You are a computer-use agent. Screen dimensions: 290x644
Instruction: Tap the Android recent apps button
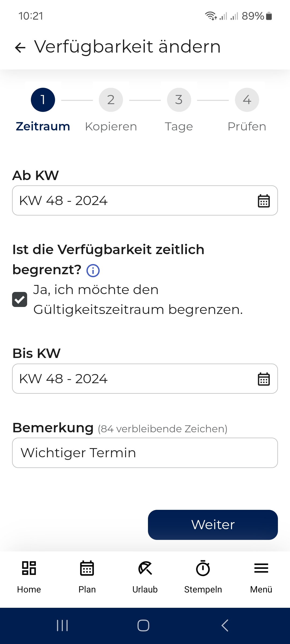tap(62, 625)
